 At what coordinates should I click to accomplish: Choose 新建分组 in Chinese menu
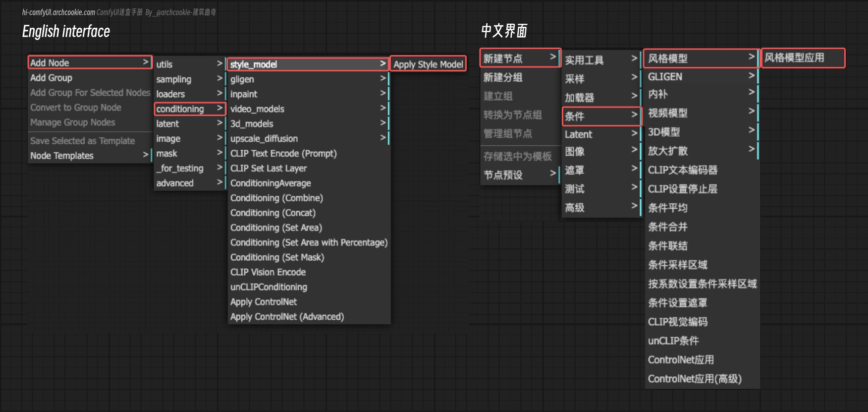tap(520, 77)
